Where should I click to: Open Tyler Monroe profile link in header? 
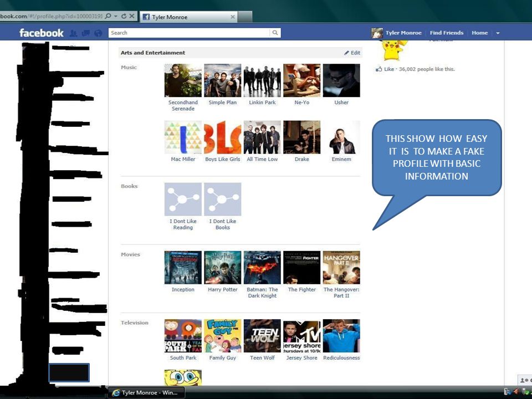[x=403, y=33]
